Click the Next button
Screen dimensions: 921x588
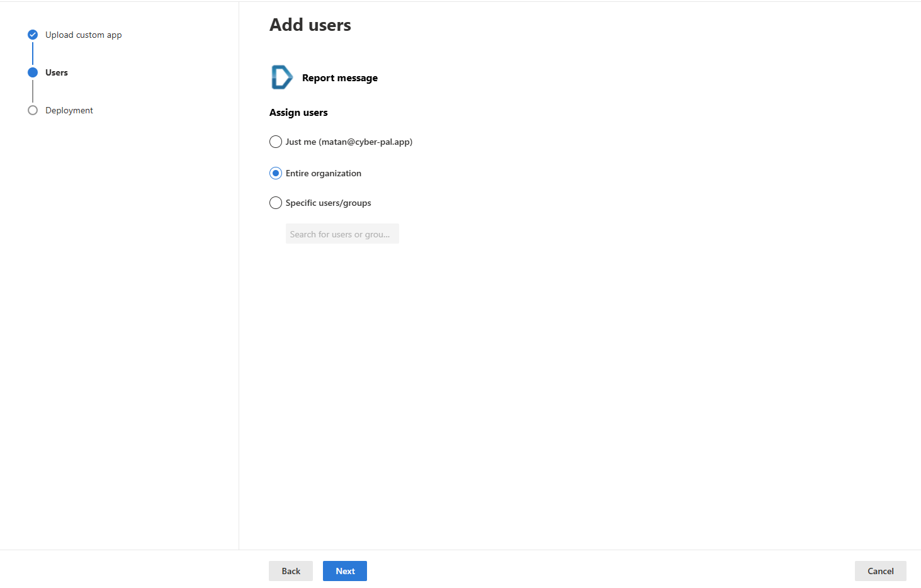[345, 571]
